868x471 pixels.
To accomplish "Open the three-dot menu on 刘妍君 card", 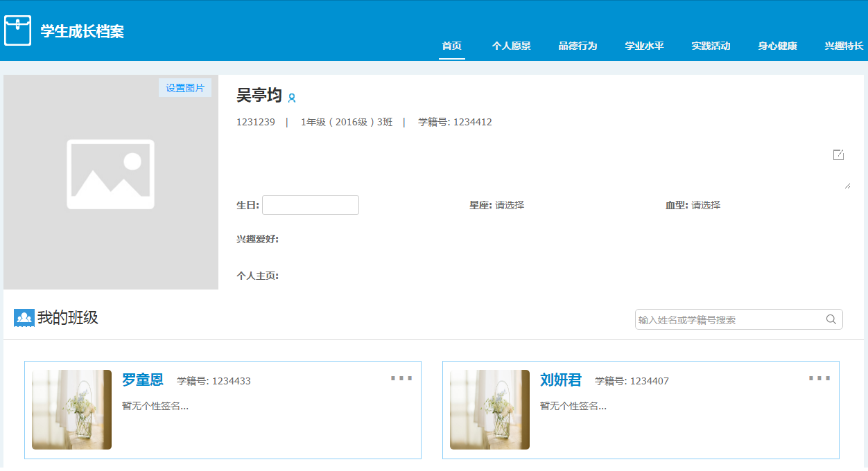I will coord(819,378).
